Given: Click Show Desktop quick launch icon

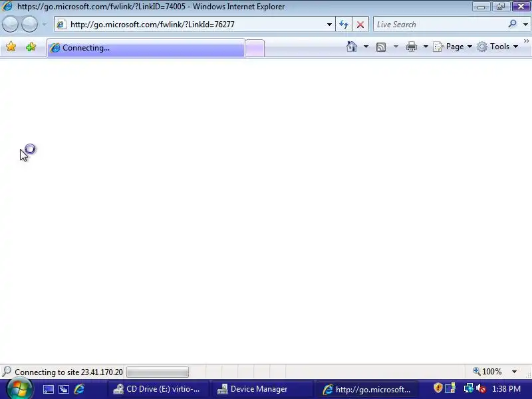Looking at the screenshot, I should (x=48, y=389).
